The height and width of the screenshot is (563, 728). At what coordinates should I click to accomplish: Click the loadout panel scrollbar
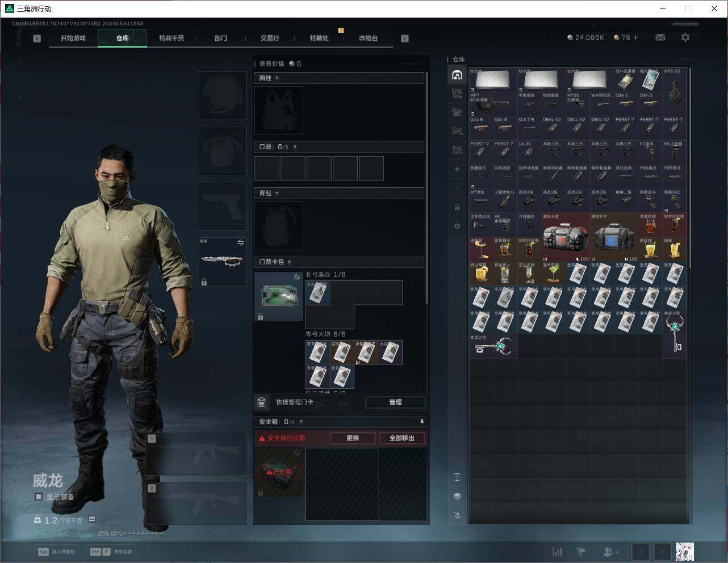tap(427, 187)
